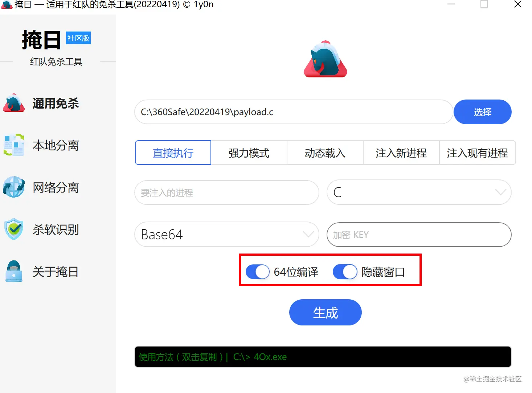Expand the Base64 encryption dropdown

[x=227, y=234]
